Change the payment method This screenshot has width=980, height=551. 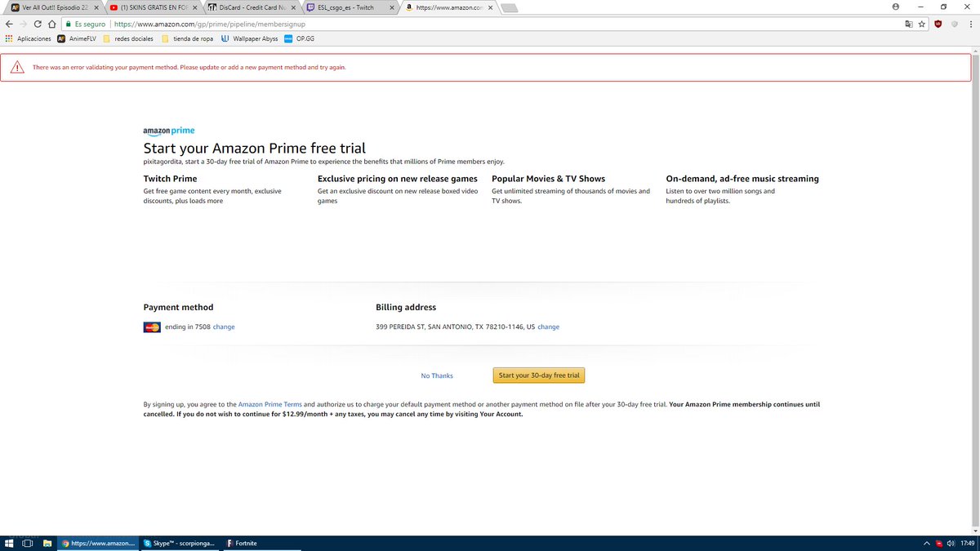(x=224, y=327)
